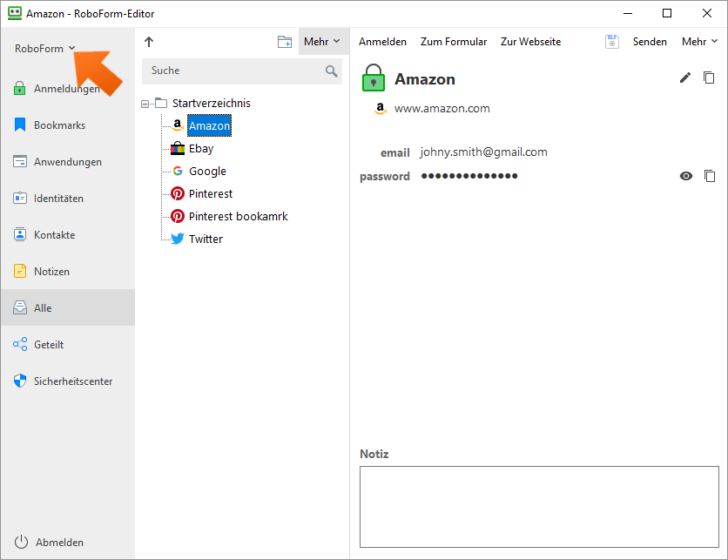
Task: Select the Google login entry
Action: click(207, 172)
